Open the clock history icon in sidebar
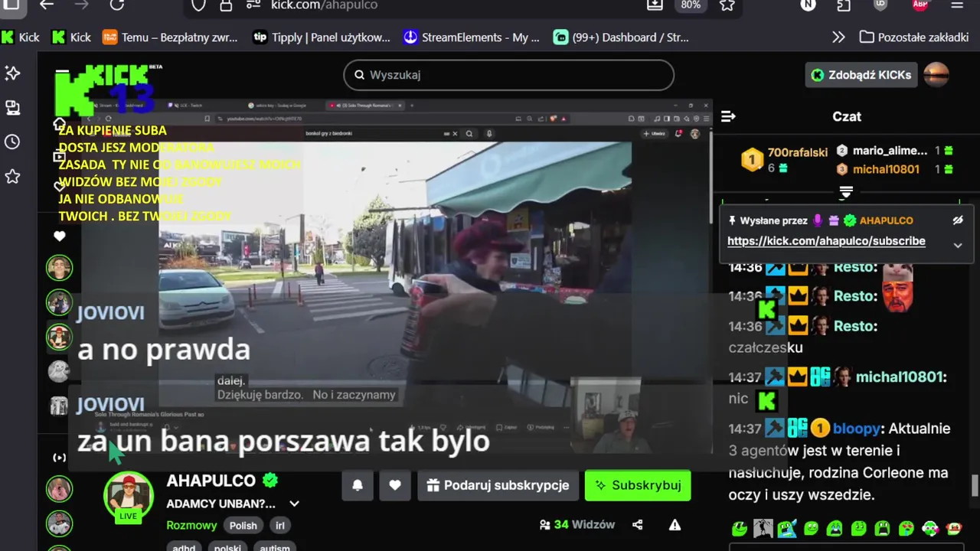 pos(12,142)
